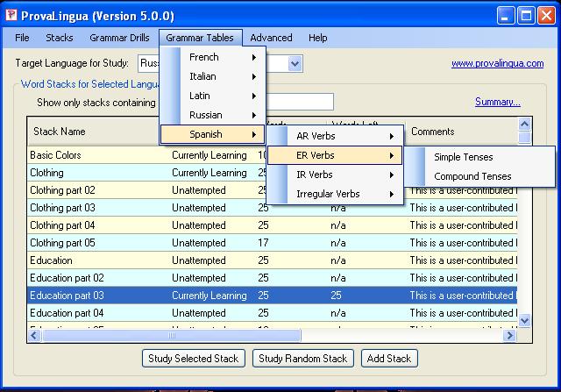Open the Target Language dropdown arrow

point(295,64)
